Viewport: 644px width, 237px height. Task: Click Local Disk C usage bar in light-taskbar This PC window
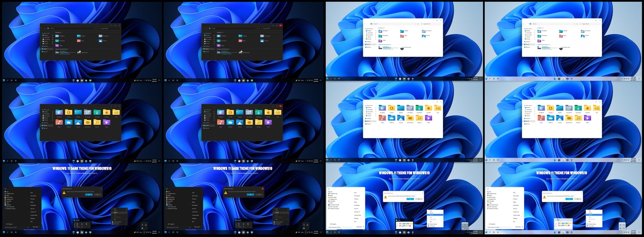[x=550, y=48]
